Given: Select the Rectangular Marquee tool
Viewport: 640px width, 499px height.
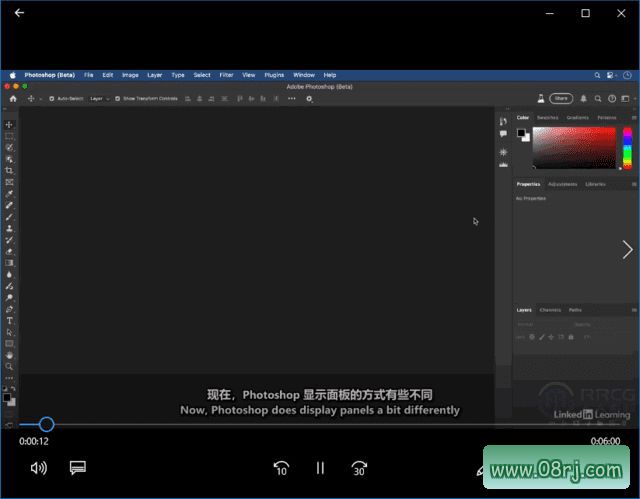Looking at the screenshot, I should (x=9, y=136).
